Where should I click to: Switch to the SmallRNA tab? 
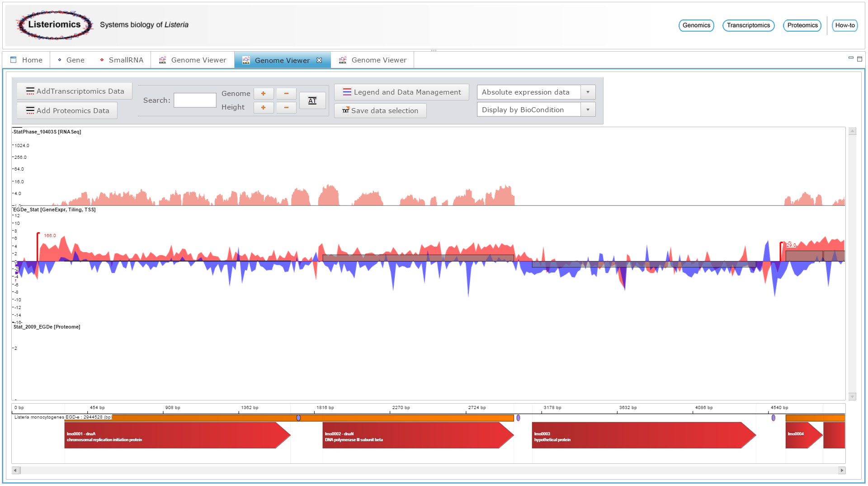click(122, 60)
